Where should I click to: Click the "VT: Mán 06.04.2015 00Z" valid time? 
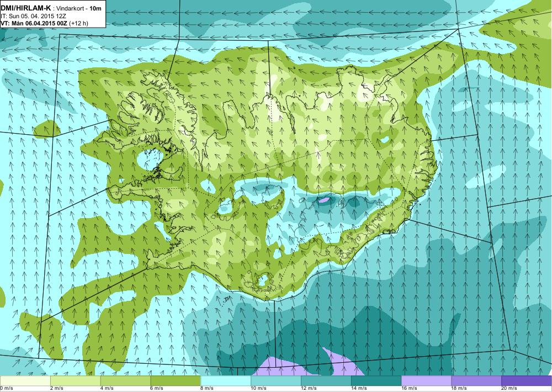(34, 24)
